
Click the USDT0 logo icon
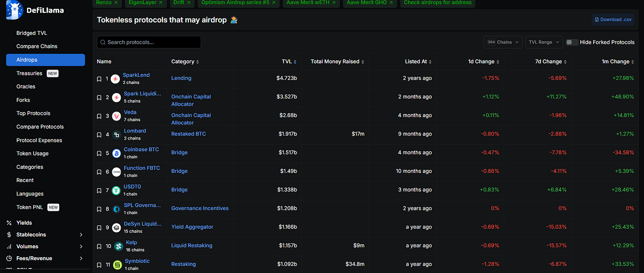coord(116,190)
